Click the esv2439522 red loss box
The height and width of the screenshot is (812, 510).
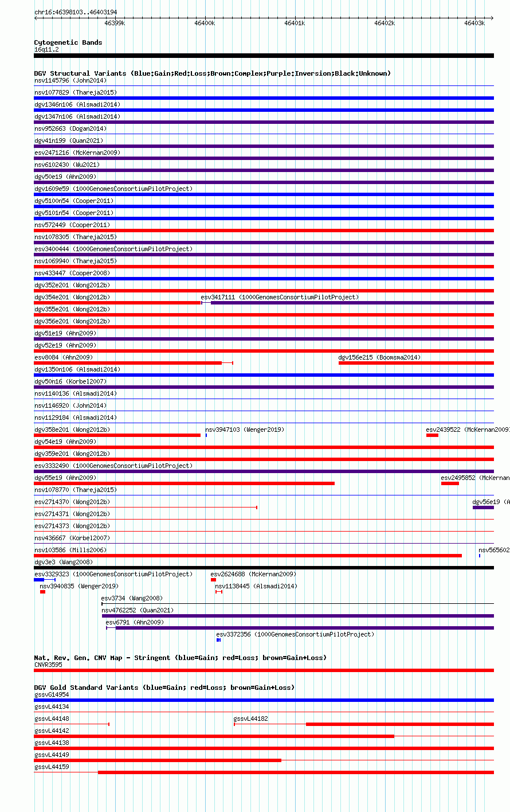tap(432, 435)
